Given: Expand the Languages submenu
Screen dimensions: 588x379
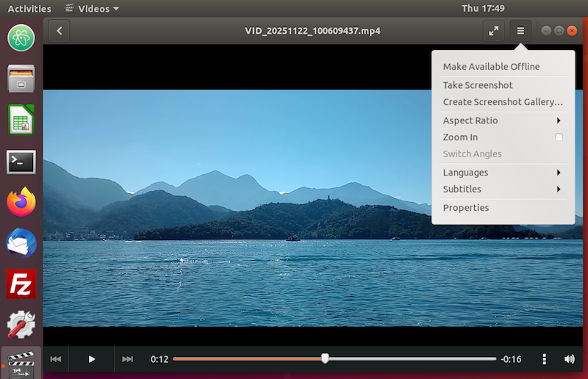Looking at the screenshot, I should pos(503,173).
